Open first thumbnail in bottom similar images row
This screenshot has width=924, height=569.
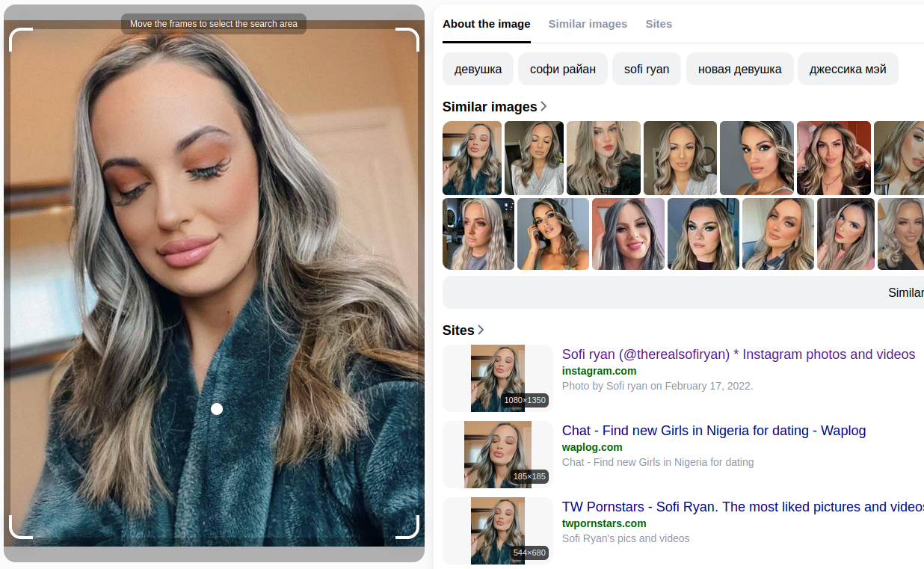pyautogui.click(x=478, y=233)
